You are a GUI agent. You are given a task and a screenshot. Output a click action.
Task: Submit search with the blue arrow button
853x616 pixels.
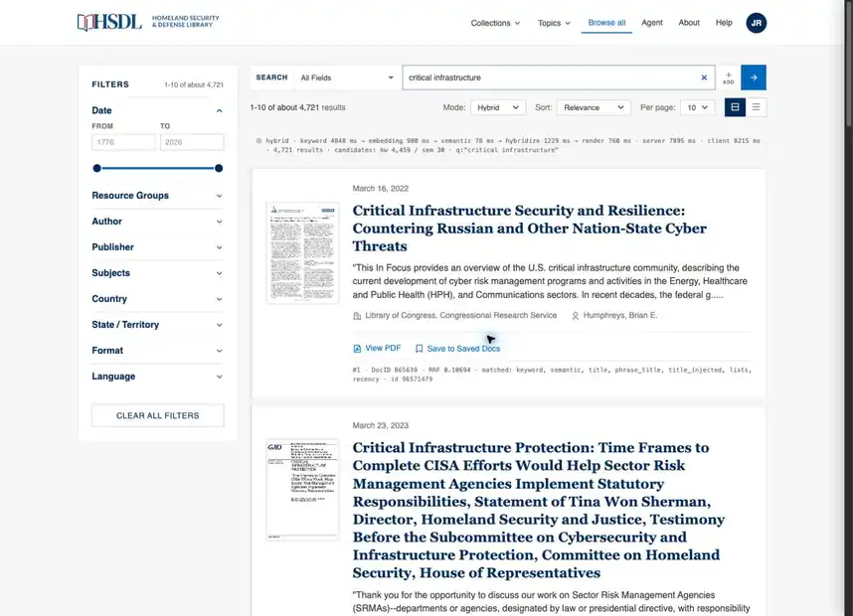[754, 77]
